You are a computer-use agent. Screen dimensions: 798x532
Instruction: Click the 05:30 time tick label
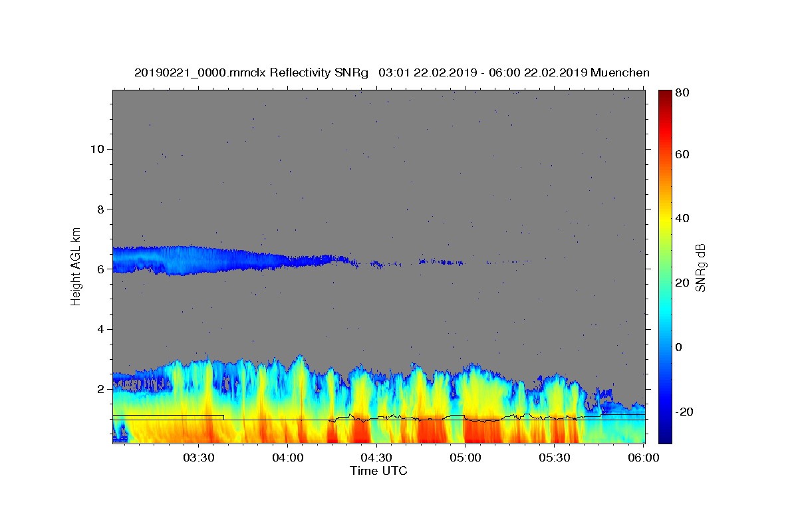coord(555,458)
